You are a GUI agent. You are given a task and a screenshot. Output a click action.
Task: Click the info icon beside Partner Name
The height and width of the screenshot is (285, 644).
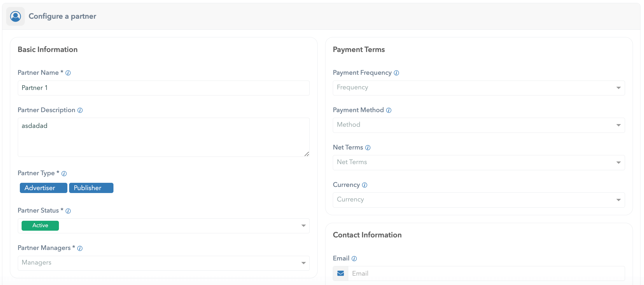pyautogui.click(x=68, y=73)
